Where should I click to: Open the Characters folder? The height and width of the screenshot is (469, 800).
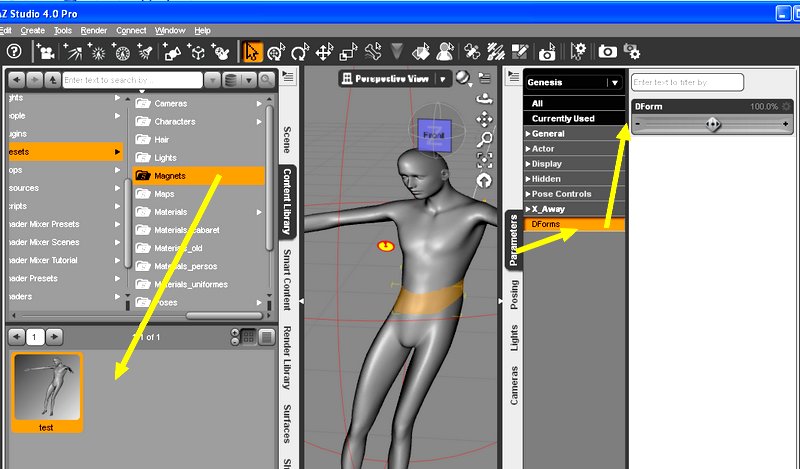pyautogui.click(x=199, y=121)
